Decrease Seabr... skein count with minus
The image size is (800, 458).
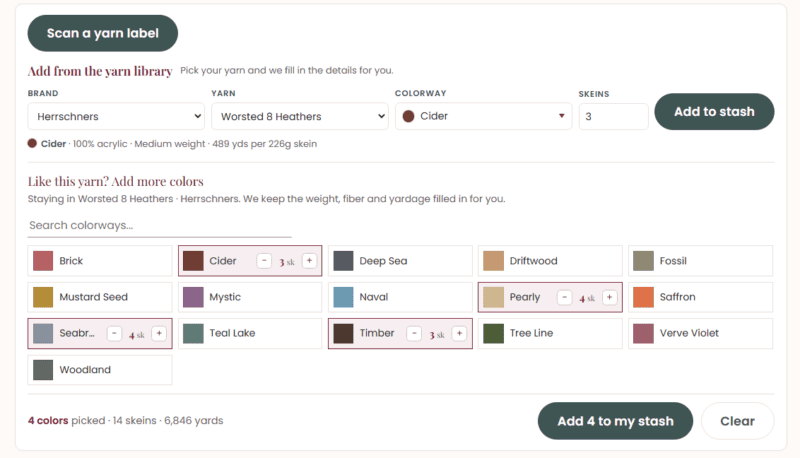pos(114,334)
